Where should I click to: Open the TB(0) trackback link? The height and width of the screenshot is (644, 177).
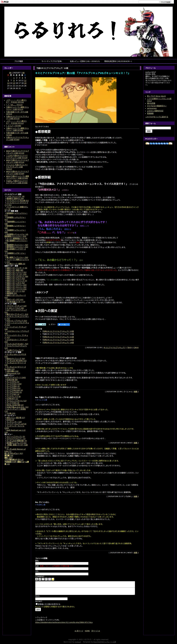(x=129, y=347)
